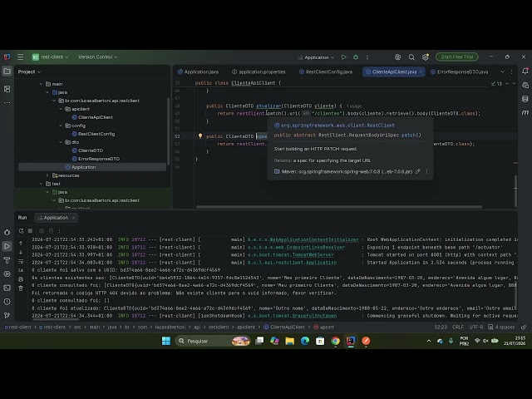This screenshot has width=532, height=399.
Task: Debug the Application configuration
Action: click(356, 57)
